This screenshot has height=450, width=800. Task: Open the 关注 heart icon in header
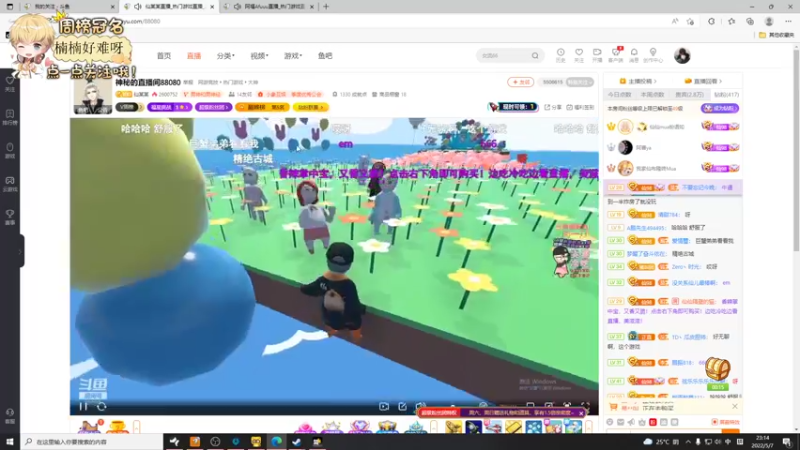[579, 55]
